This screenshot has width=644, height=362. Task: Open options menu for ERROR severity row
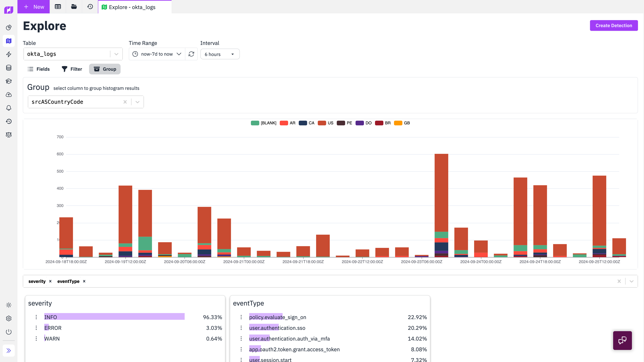tap(36, 328)
